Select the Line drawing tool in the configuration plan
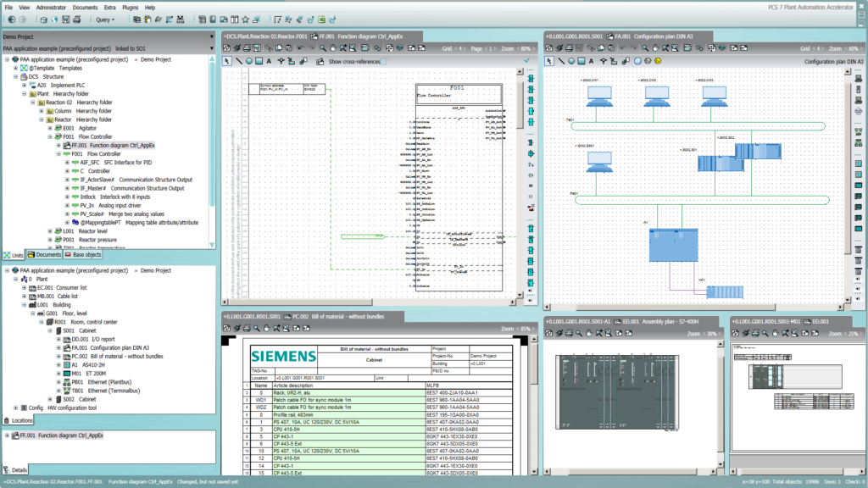Viewport: 868px width, 488px height. [x=560, y=61]
